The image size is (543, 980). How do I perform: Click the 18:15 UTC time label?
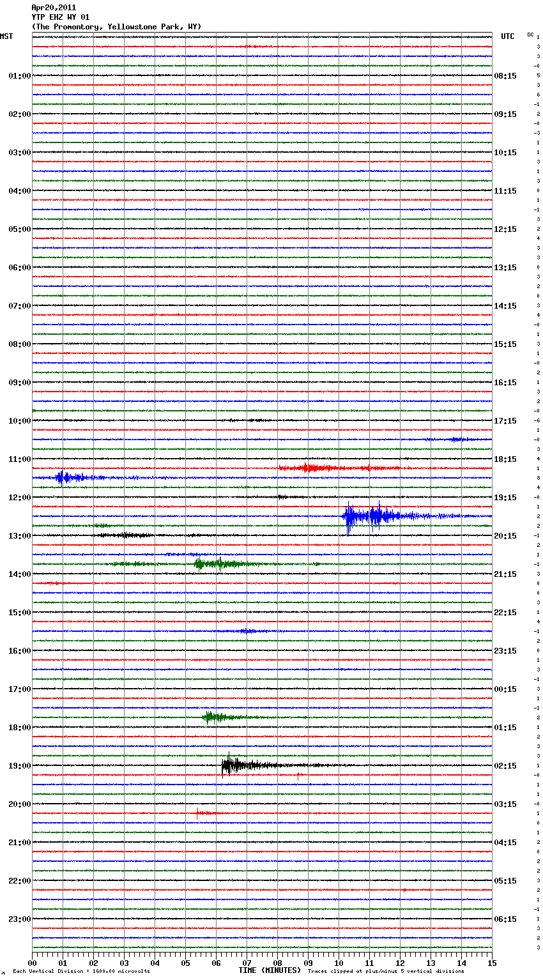(x=505, y=459)
